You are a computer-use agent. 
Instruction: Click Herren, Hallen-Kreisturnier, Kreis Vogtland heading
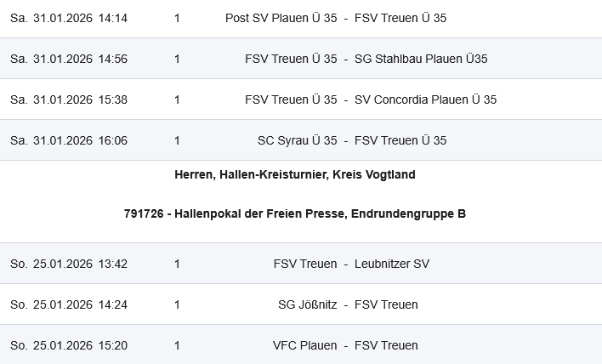coord(294,174)
